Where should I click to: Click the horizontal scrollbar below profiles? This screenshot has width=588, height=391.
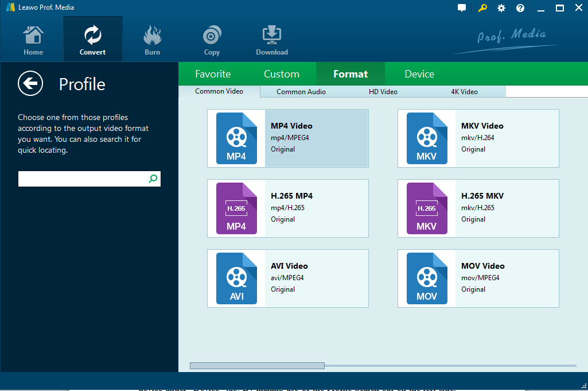tap(257, 366)
